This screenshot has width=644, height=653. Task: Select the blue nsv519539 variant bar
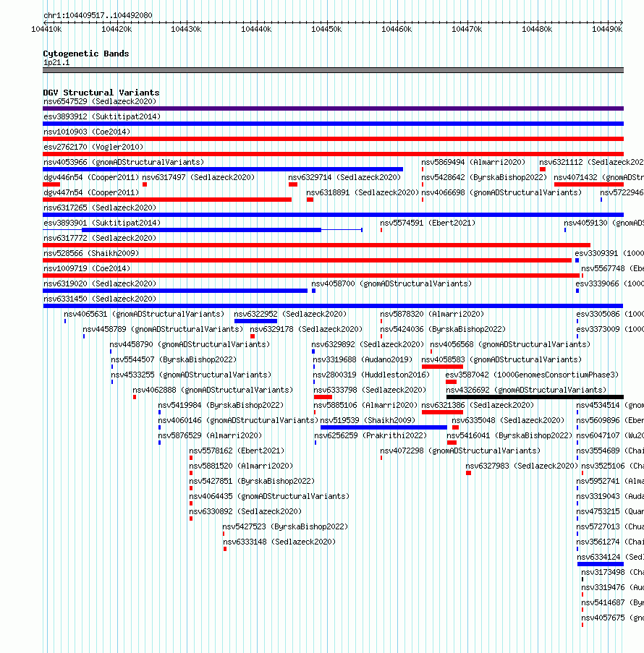[x=384, y=427]
